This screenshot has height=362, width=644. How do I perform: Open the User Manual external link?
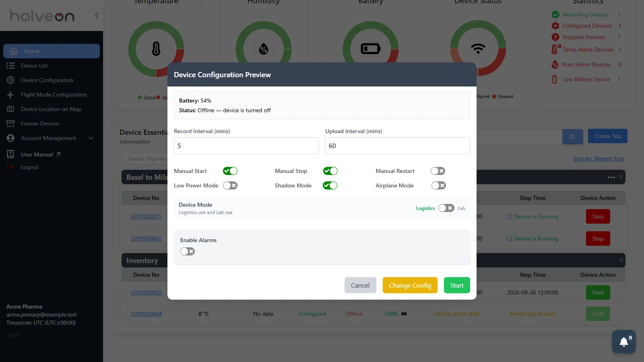pyautogui.click(x=41, y=154)
